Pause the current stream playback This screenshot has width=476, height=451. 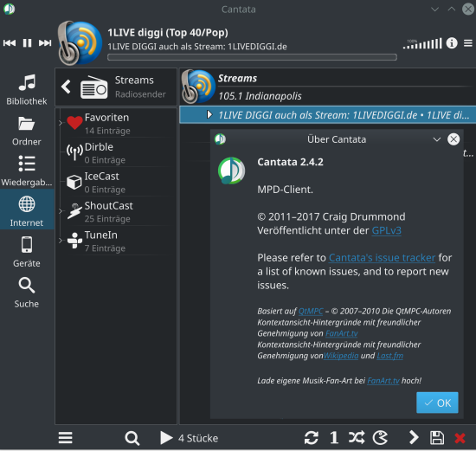pos(28,43)
